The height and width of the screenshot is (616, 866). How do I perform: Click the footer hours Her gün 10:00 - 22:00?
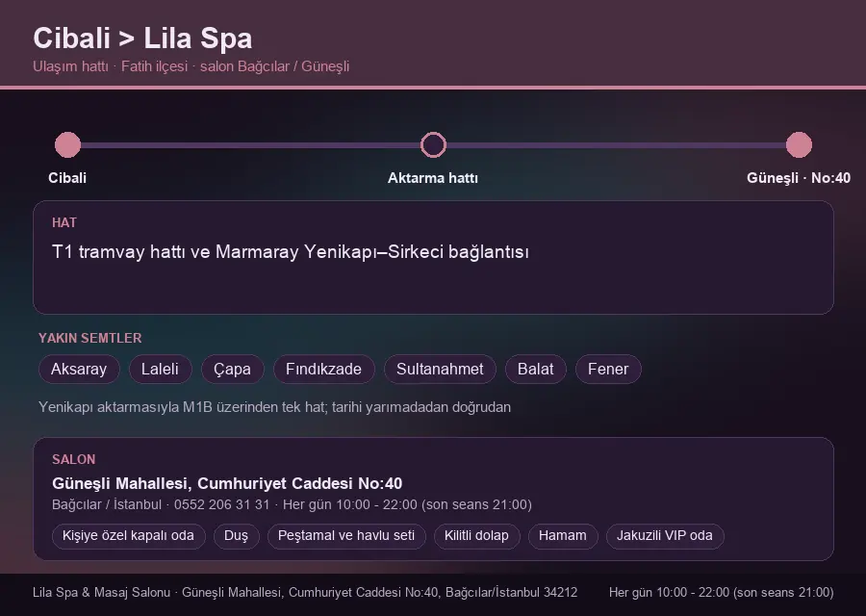pos(722,592)
